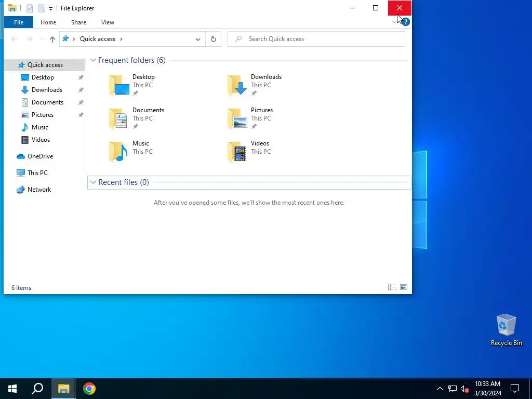Viewport: 532px width, 399px height.
Task: Select the Videos folder icon in Frequent folders
Action: pos(237,152)
